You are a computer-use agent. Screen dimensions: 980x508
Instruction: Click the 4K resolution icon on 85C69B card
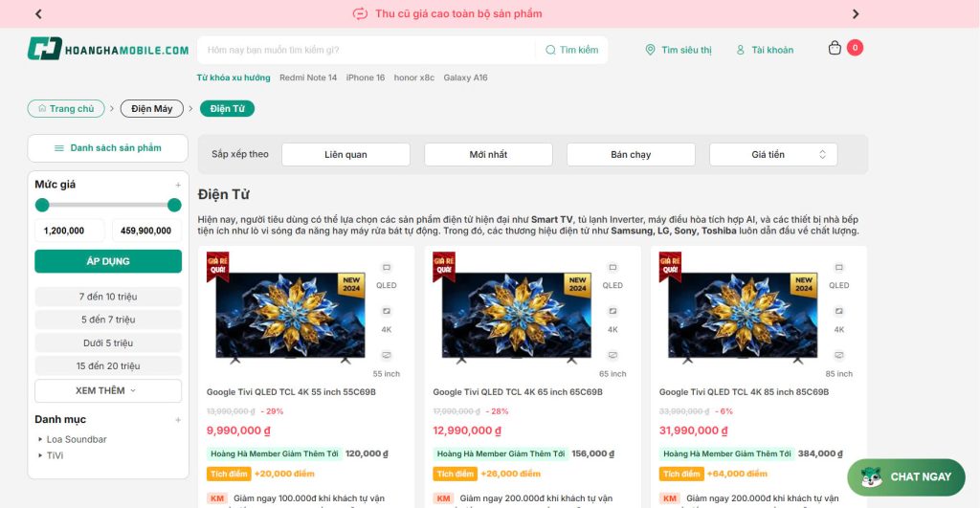838,311
